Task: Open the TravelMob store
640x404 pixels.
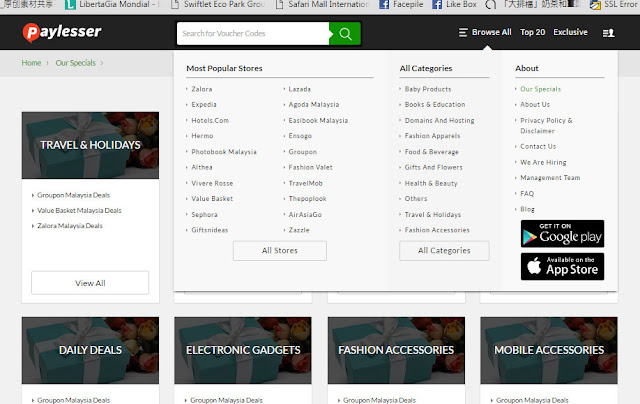Action: point(305,183)
